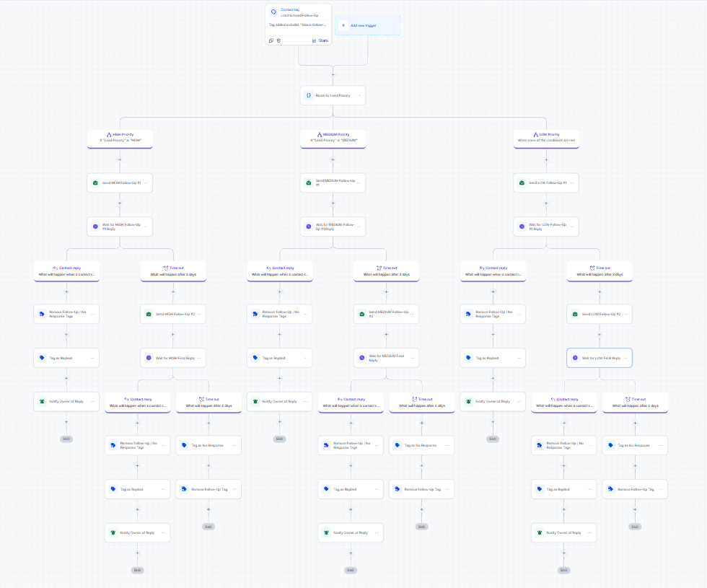Open the three-dot menu on Route by Lead Priority
This screenshot has width=707, height=588.
pos(359,95)
